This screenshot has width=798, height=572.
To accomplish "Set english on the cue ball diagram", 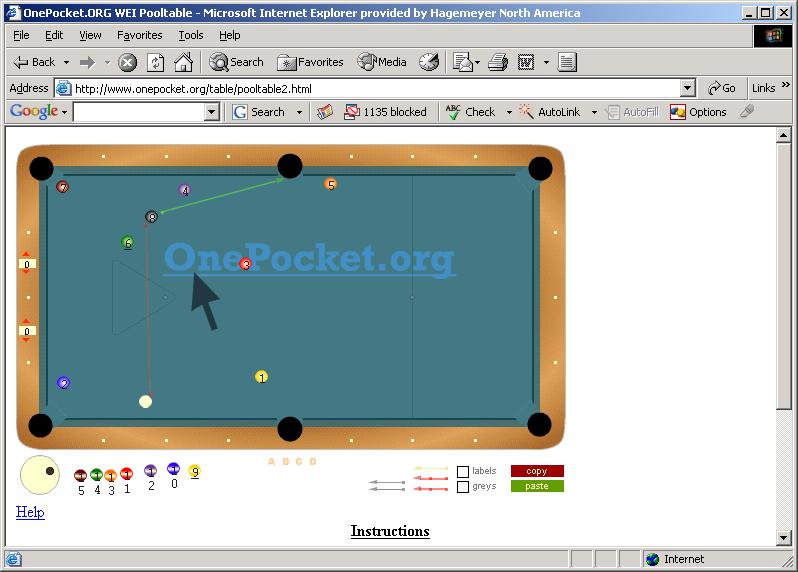I will (x=40, y=475).
